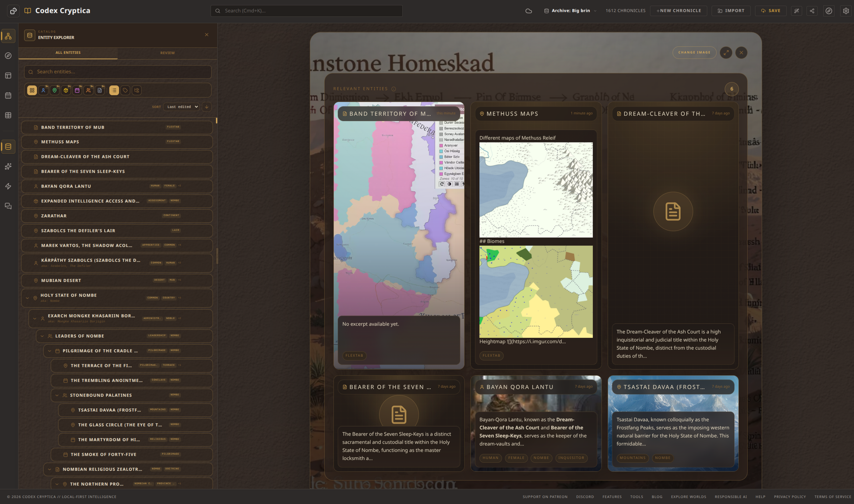Collapse the Stonebound Palatines group
This screenshot has width=854, height=504.
point(57,395)
